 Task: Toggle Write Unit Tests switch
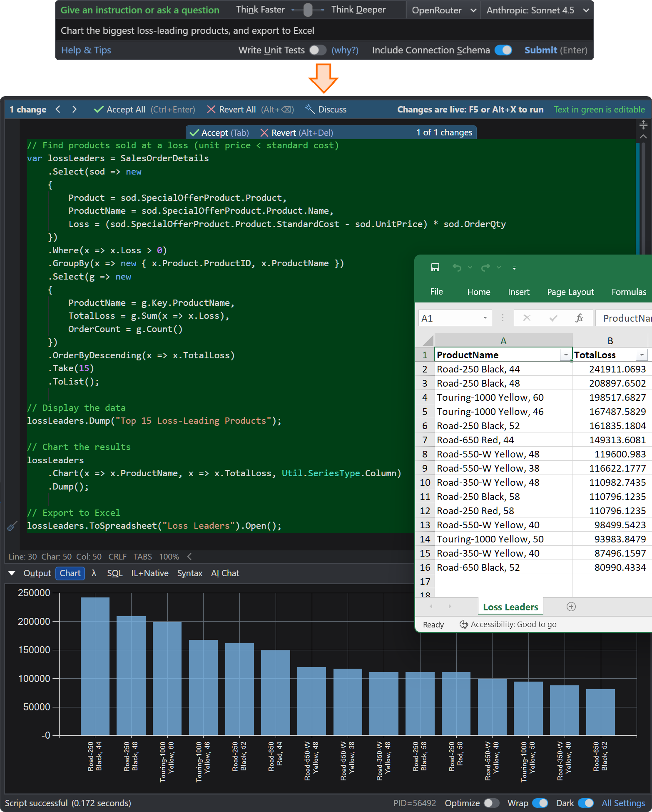click(317, 50)
